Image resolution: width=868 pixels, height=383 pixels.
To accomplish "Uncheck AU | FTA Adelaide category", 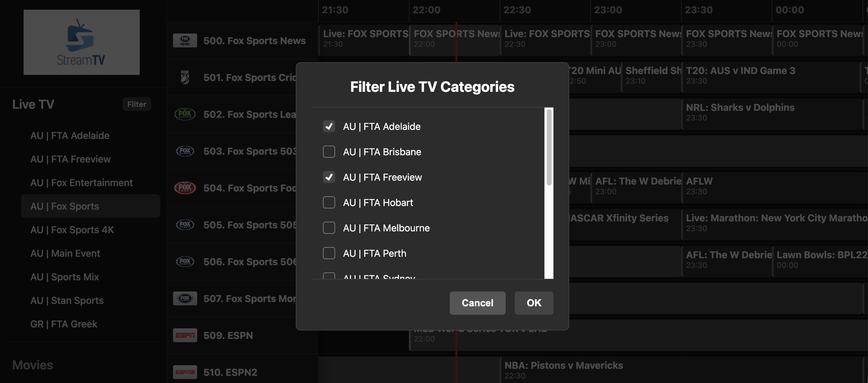I will (329, 126).
